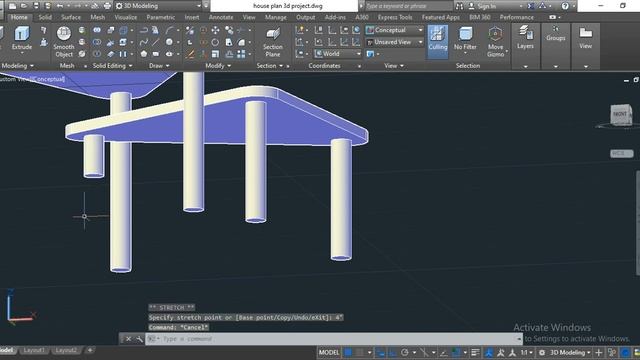Open the Conceptual visual style dropdown
640x360 pixels.
(x=394, y=30)
